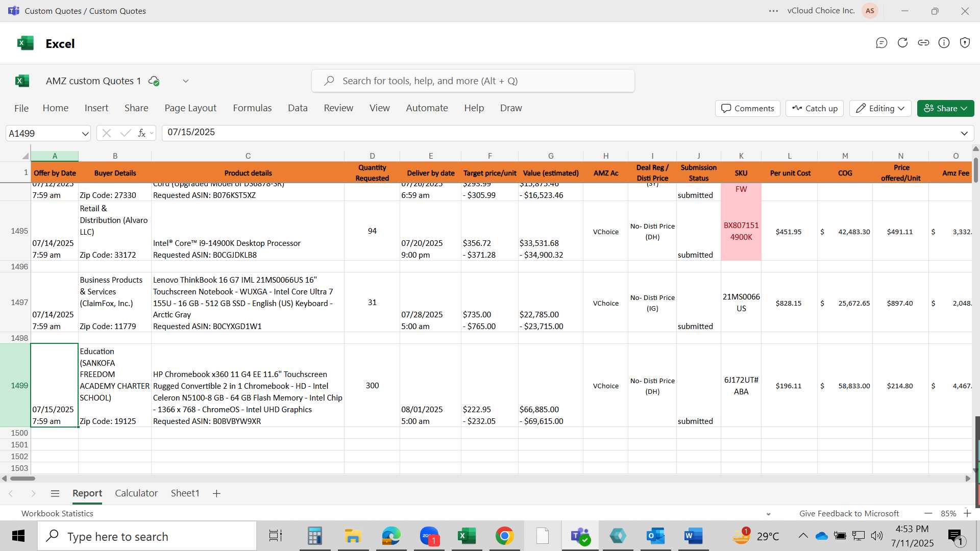
Task: Click the search for tools box
Action: tap(473, 81)
